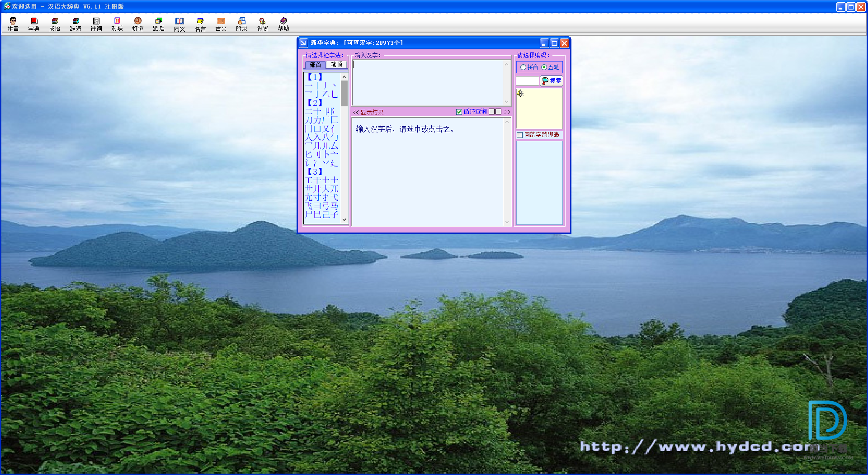Screen dimensions: 868x475
Task: Click the 新华字典 window title arrow icon
Action: coord(303,43)
